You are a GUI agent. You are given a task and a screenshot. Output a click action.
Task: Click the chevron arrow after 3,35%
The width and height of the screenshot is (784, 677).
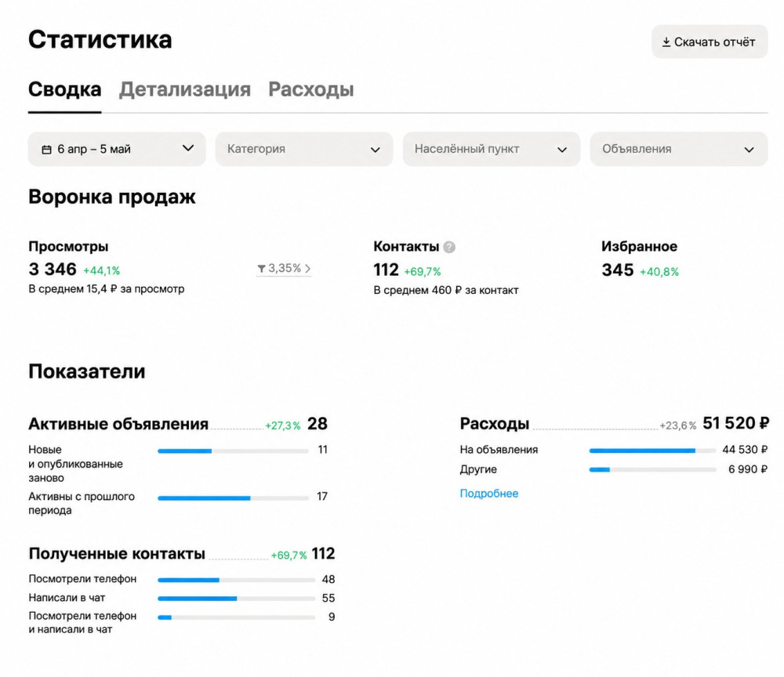(307, 269)
